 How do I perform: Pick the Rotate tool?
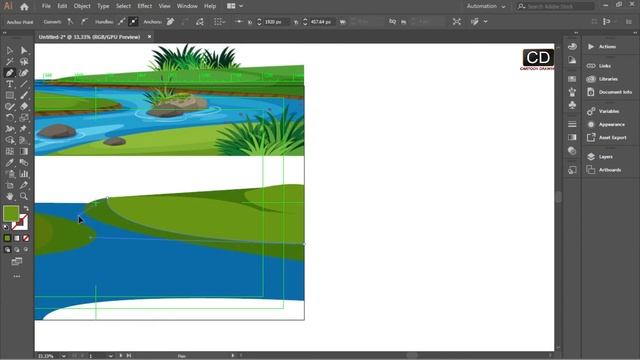tap(9, 118)
